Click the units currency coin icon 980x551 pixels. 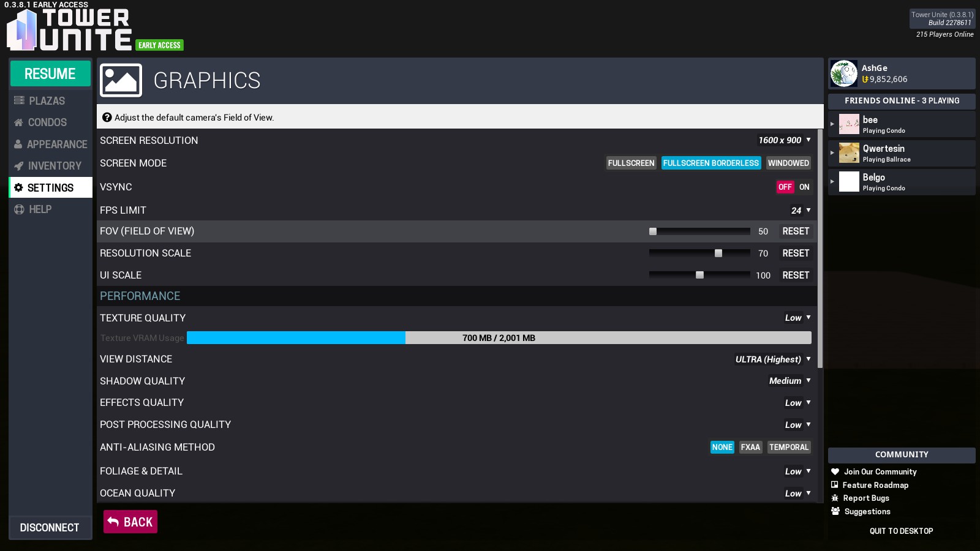coord(865,80)
